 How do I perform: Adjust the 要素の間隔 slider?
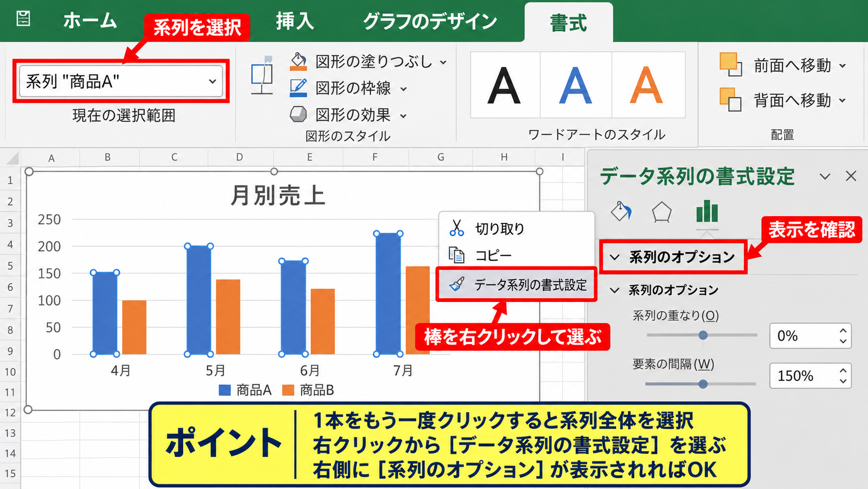click(x=703, y=384)
